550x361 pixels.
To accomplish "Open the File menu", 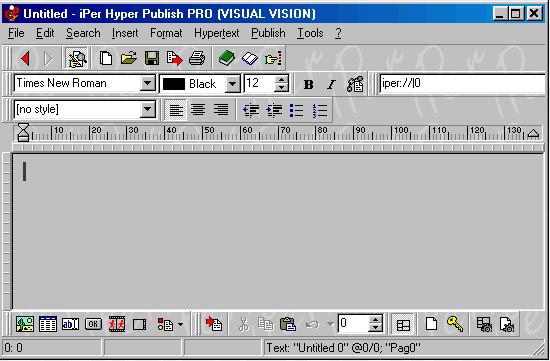I will point(16,33).
